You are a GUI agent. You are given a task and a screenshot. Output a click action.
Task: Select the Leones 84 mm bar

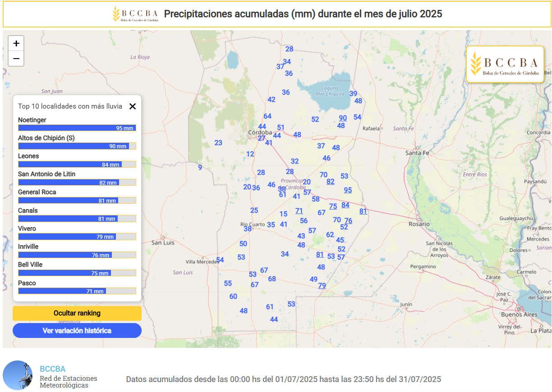pyautogui.click(x=77, y=164)
